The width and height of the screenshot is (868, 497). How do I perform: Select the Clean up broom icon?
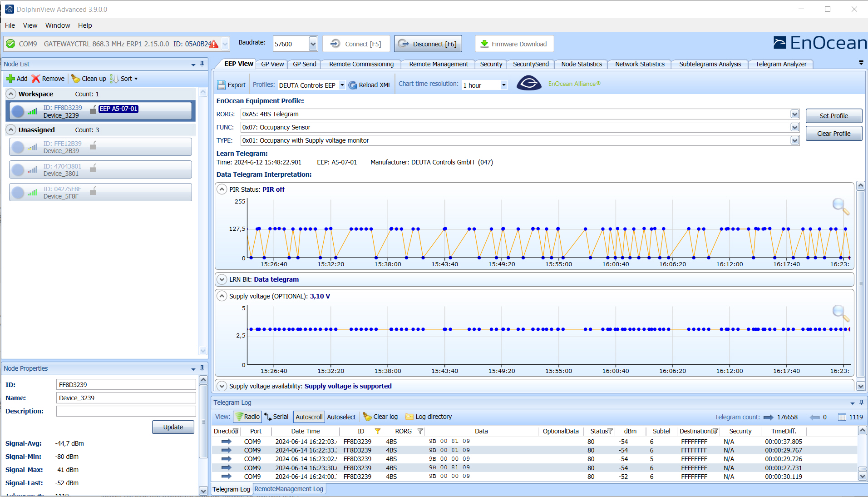75,78
